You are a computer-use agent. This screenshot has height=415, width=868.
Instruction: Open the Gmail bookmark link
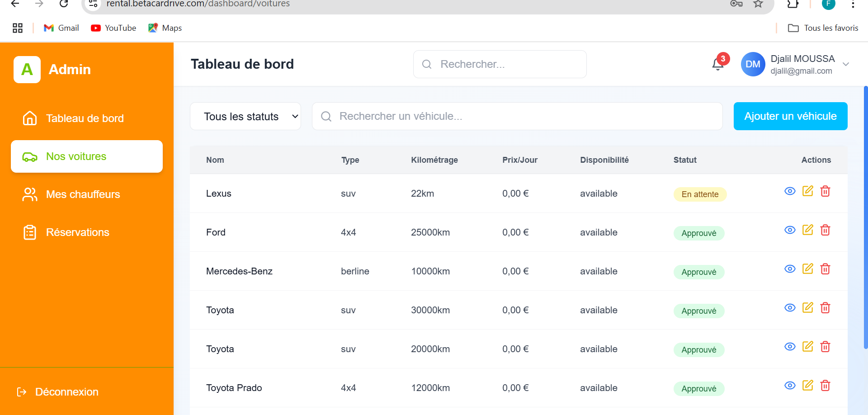tap(61, 28)
